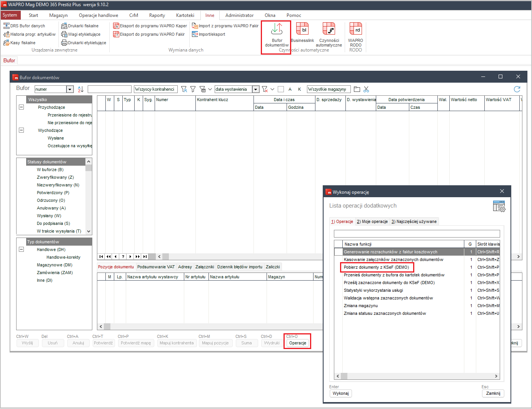
Task: Collapse the Przychodzące tree node
Action: pyautogui.click(x=22, y=107)
